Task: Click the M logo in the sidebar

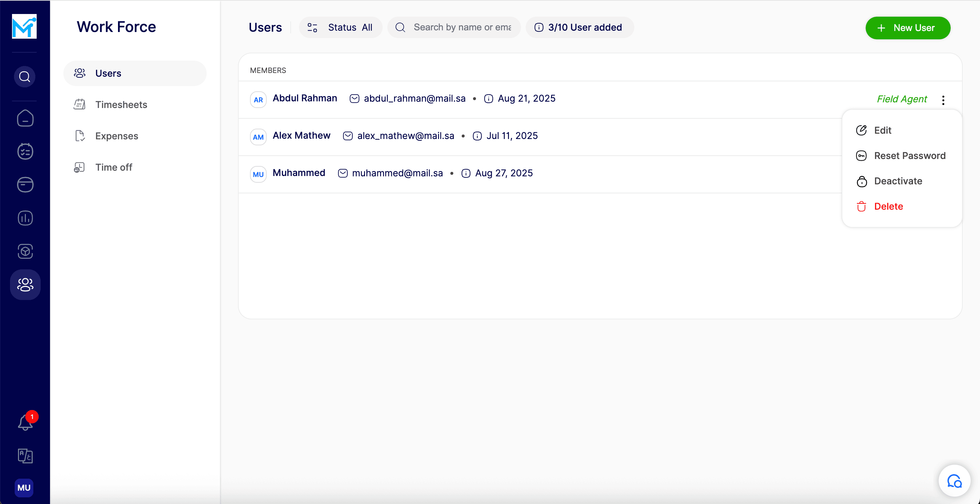Action: [x=24, y=26]
